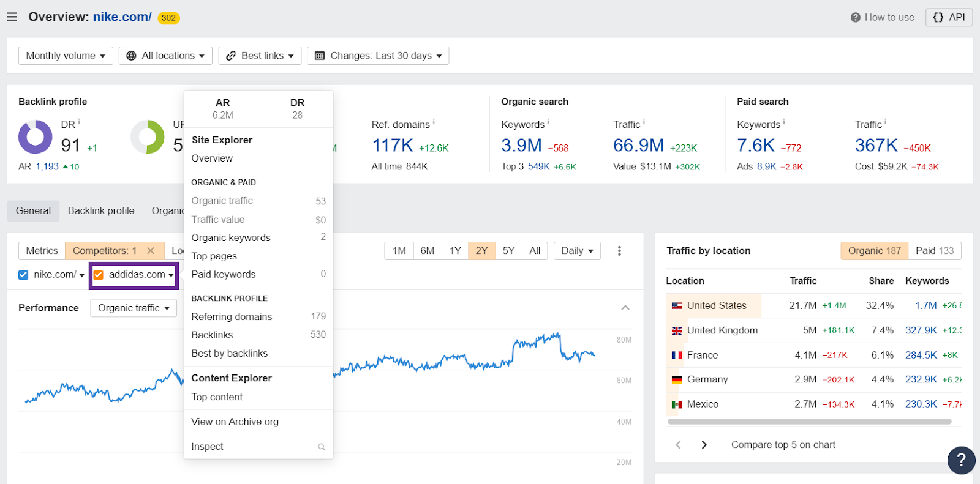Click the Traffic by location horizontal scrollbar
Viewport: 980px width, 484px height.
(x=809, y=422)
